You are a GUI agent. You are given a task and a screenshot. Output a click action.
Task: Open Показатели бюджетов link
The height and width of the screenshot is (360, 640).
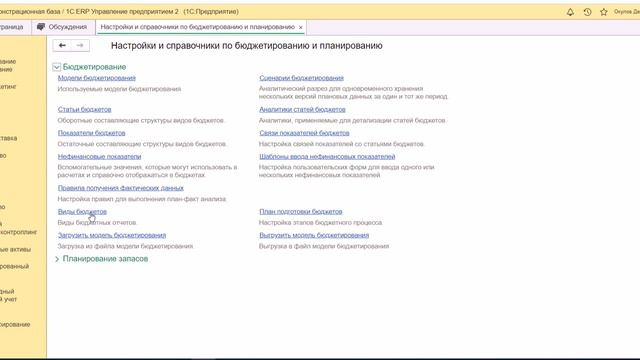click(x=91, y=133)
